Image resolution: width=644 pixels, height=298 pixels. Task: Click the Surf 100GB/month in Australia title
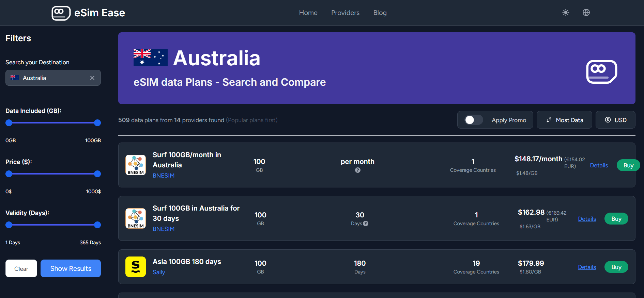coord(187,160)
